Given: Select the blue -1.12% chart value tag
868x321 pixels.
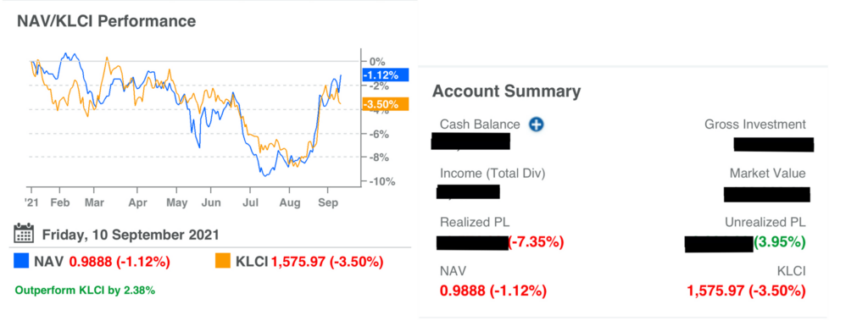Looking at the screenshot, I should click(385, 75).
